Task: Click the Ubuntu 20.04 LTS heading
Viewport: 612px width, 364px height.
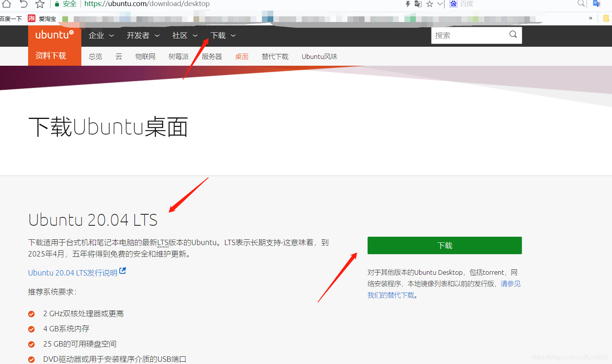Action: tap(93, 220)
